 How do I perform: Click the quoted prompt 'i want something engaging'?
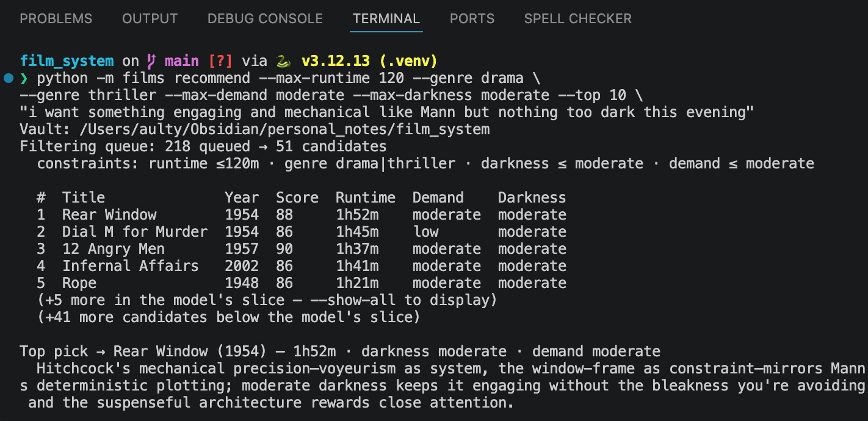(x=387, y=112)
